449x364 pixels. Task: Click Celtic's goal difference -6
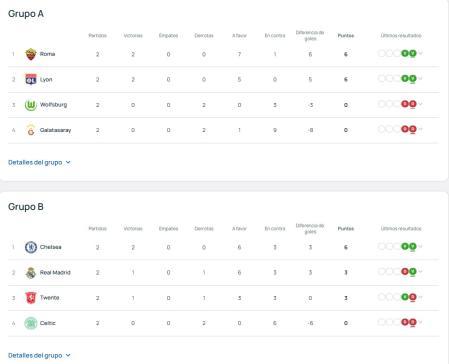click(x=310, y=323)
